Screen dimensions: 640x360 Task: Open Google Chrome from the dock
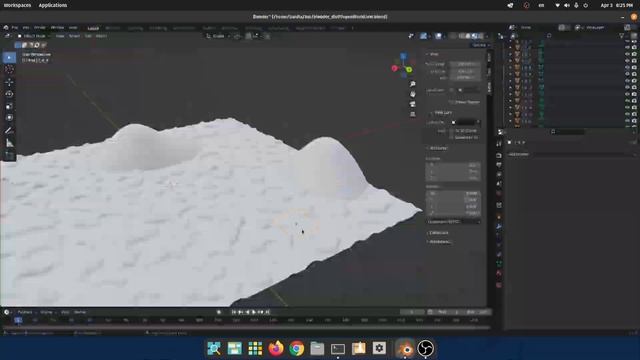pos(297,348)
